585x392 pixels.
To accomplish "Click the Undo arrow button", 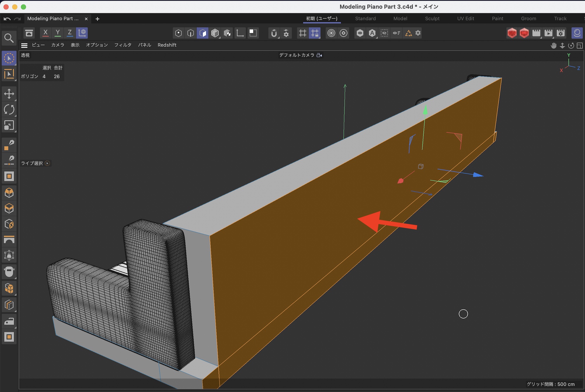I will tap(7, 19).
